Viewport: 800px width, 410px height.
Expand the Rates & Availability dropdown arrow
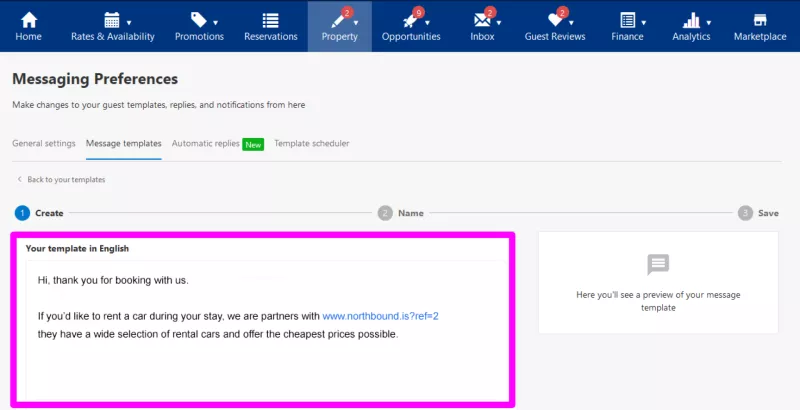point(129,22)
